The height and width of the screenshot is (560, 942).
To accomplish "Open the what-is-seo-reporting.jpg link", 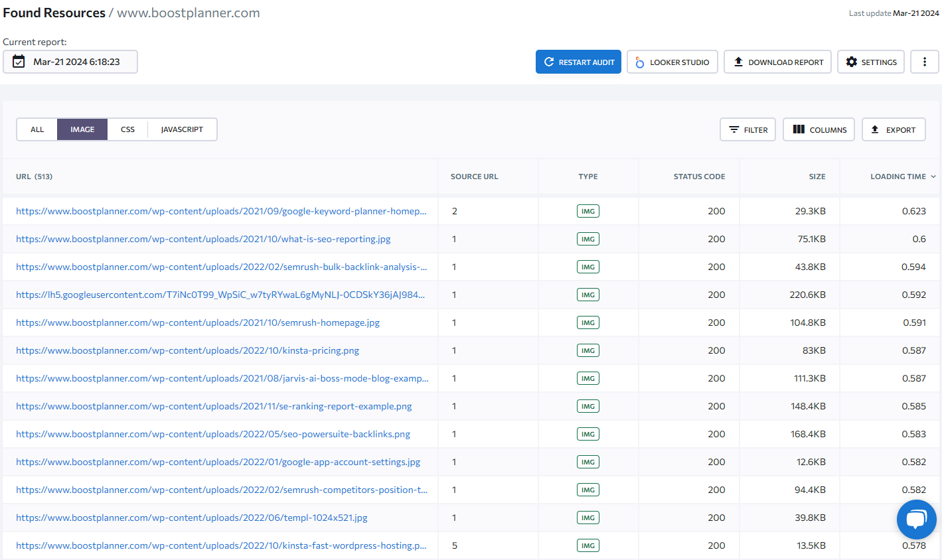I will (203, 239).
